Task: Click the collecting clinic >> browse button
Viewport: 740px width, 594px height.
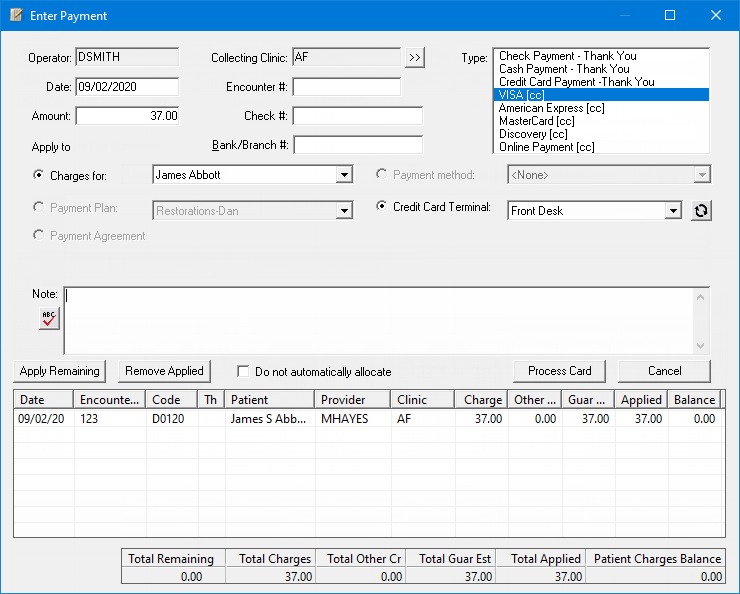Action: pyautogui.click(x=415, y=58)
